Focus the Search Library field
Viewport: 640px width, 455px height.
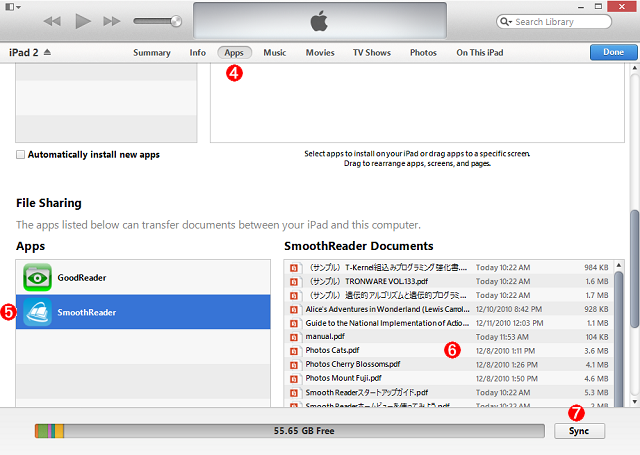[554, 22]
